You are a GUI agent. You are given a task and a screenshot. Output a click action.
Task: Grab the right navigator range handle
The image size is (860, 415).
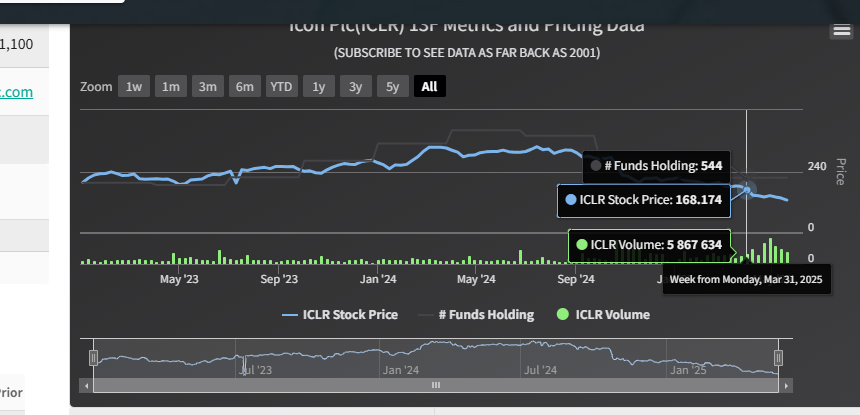click(778, 358)
